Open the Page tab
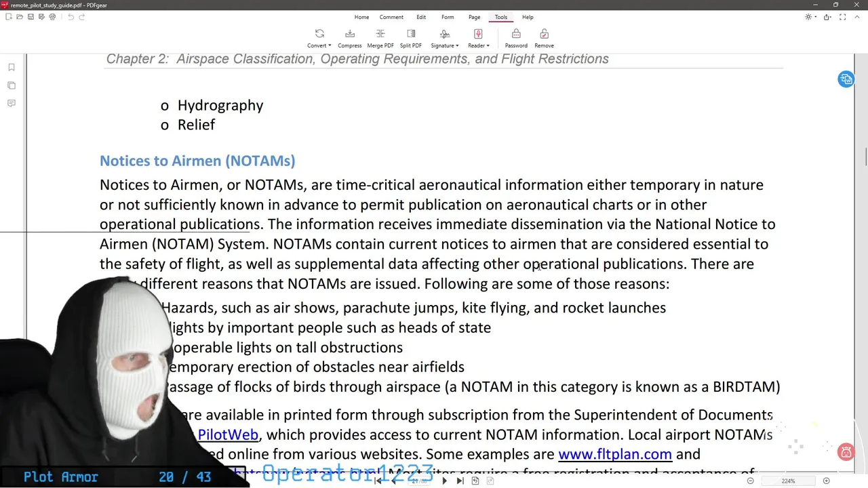Viewport: 868px width, 488px height. [x=474, y=17]
